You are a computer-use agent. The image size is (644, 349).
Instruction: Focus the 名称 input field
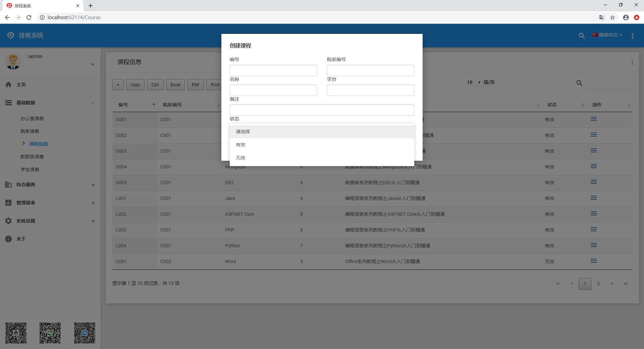(273, 90)
